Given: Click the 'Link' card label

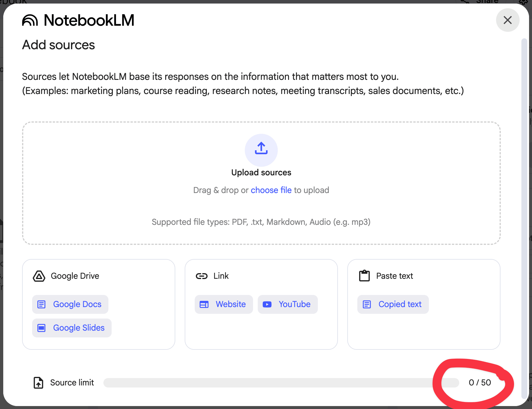Looking at the screenshot, I should [x=221, y=276].
